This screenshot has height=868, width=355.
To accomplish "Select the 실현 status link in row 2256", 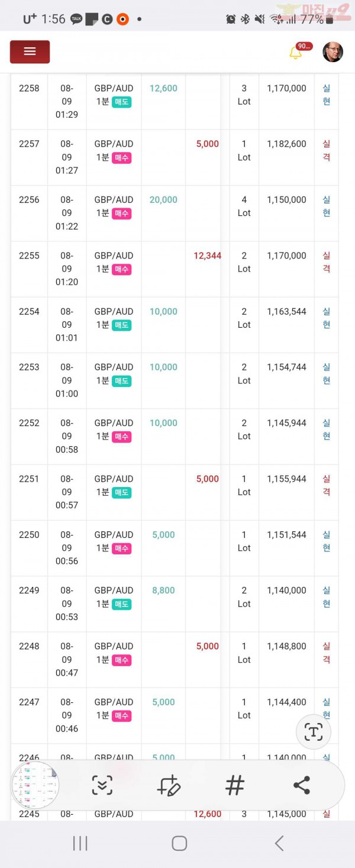I will [327, 206].
